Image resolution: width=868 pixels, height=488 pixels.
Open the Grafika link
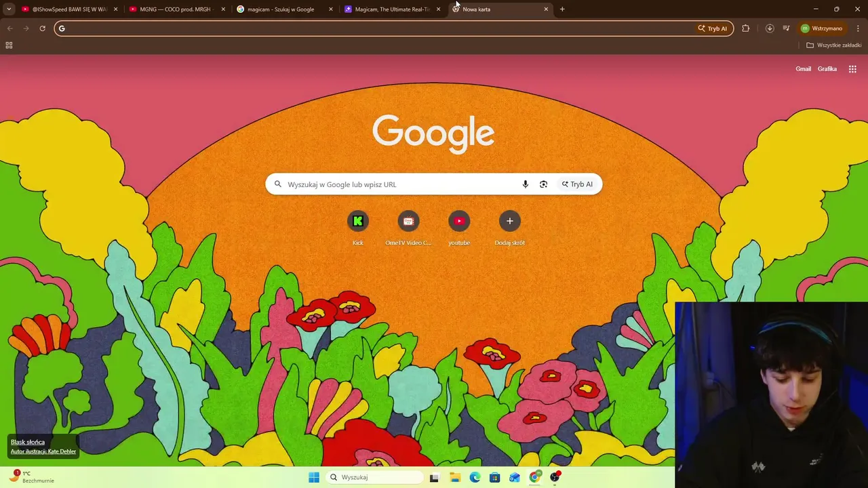click(x=827, y=69)
